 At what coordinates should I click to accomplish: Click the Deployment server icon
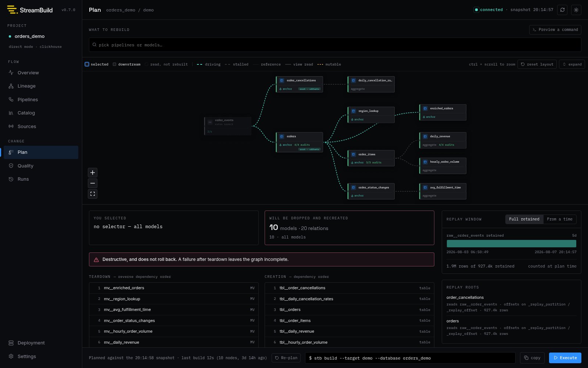point(11,343)
